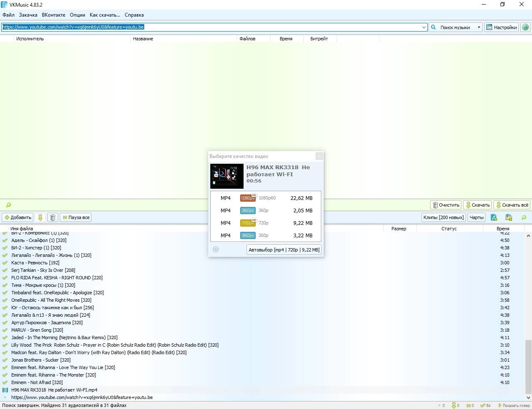Click the search magnifier icon under the results list

click(8, 205)
